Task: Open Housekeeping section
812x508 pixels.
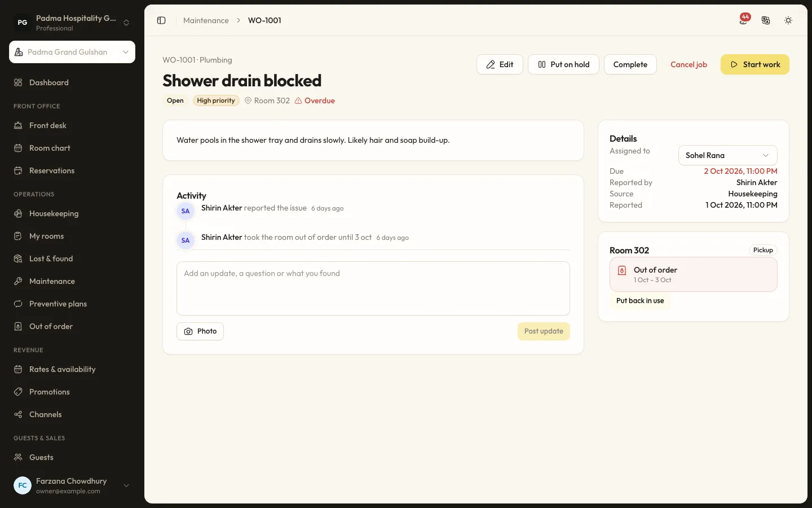Action: tap(72, 213)
